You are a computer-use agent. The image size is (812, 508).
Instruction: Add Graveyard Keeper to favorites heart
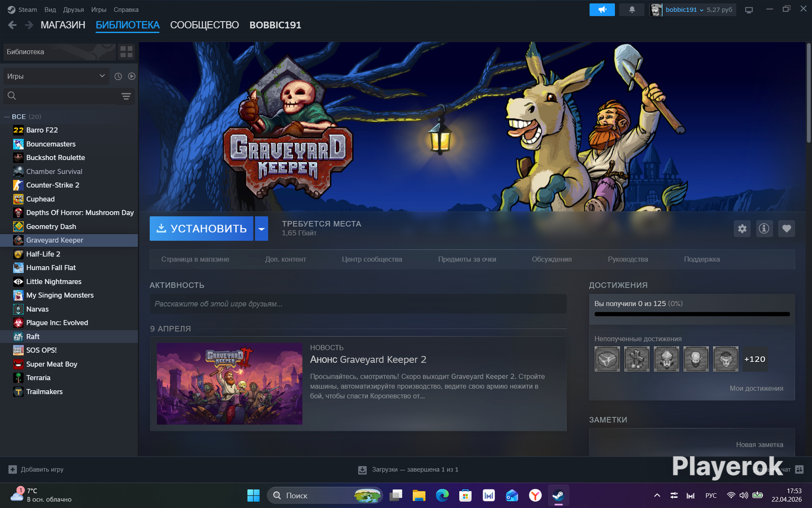coord(786,229)
